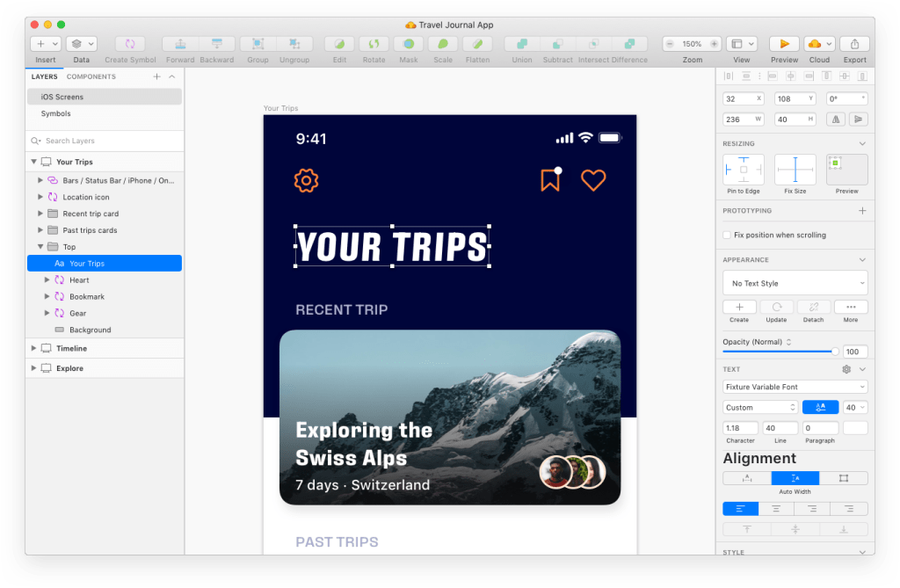Select the Symbols page
This screenshot has width=900, height=588.
click(x=55, y=113)
